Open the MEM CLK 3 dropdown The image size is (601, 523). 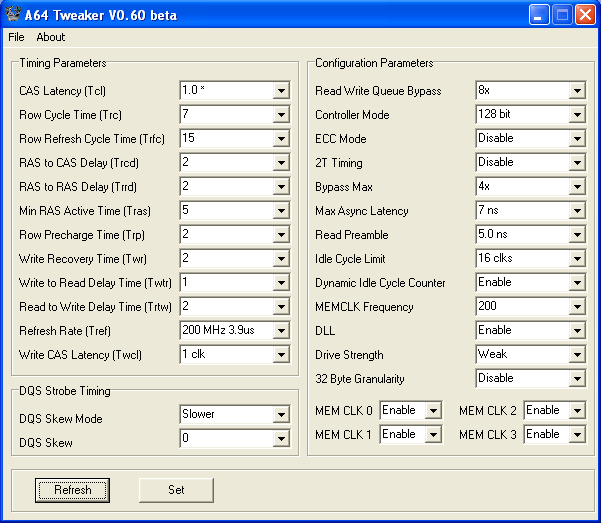[577, 435]
